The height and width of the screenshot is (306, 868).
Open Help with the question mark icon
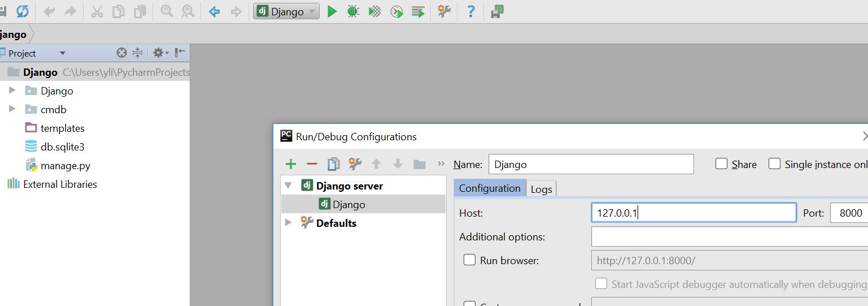[471, 11]
